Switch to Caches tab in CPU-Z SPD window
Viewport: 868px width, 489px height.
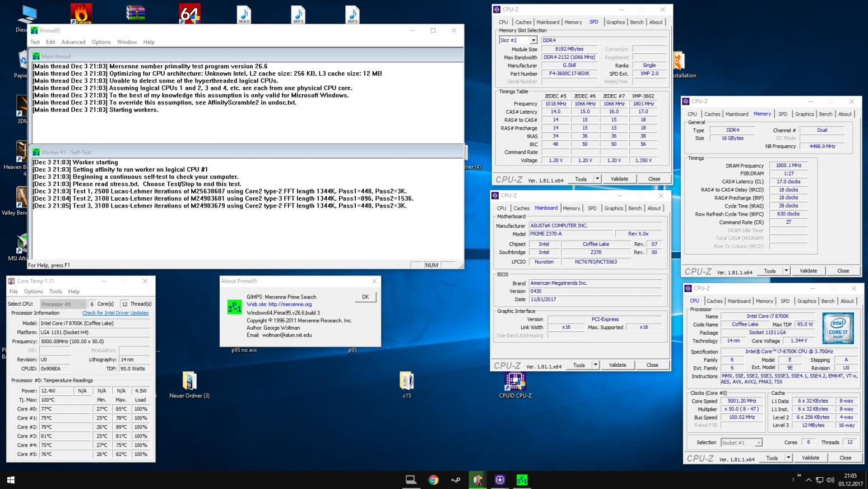523,22
